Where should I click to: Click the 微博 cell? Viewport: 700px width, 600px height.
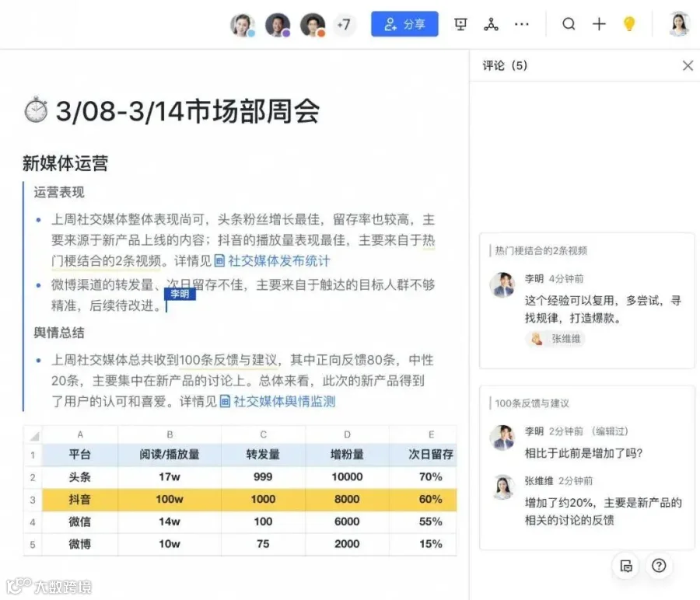(80, 544)
